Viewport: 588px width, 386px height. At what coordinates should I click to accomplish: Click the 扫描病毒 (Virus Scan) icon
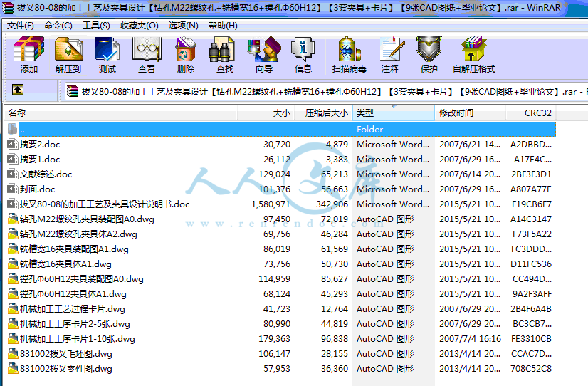pyautogui.click(x=349, y=49)
